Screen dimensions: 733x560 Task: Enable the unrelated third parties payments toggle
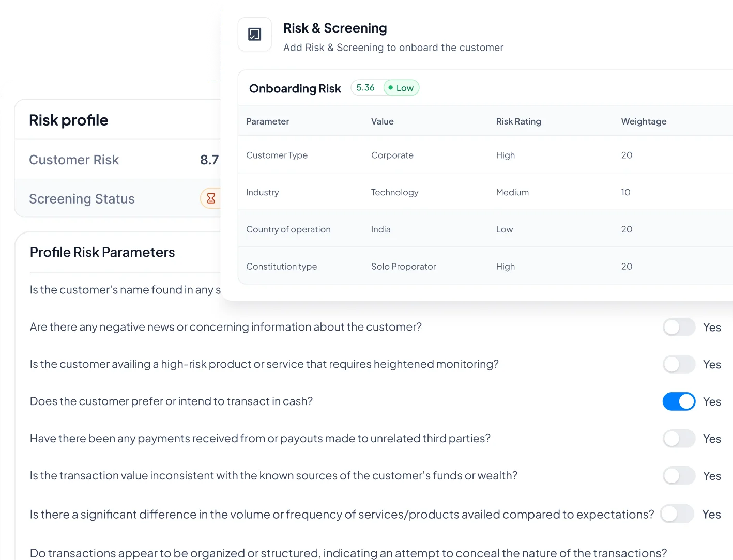point(679,438)
